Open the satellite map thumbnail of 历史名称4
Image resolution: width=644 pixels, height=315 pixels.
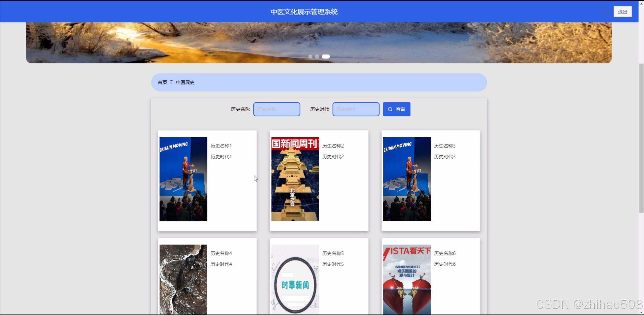click(183, 279)
